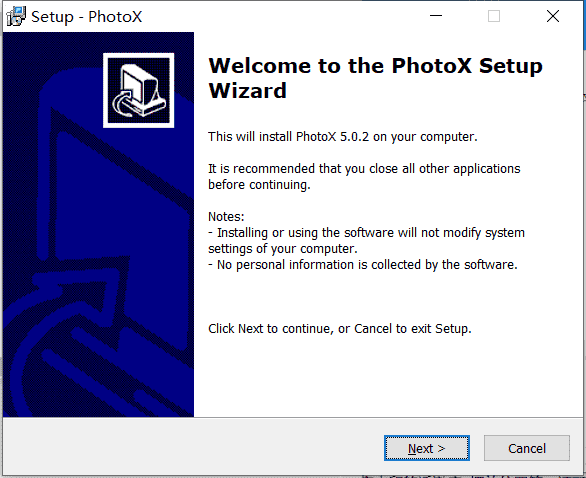Click the empty gray area left of Next
The height and width of the screenshot is (478, 586).
194,448
